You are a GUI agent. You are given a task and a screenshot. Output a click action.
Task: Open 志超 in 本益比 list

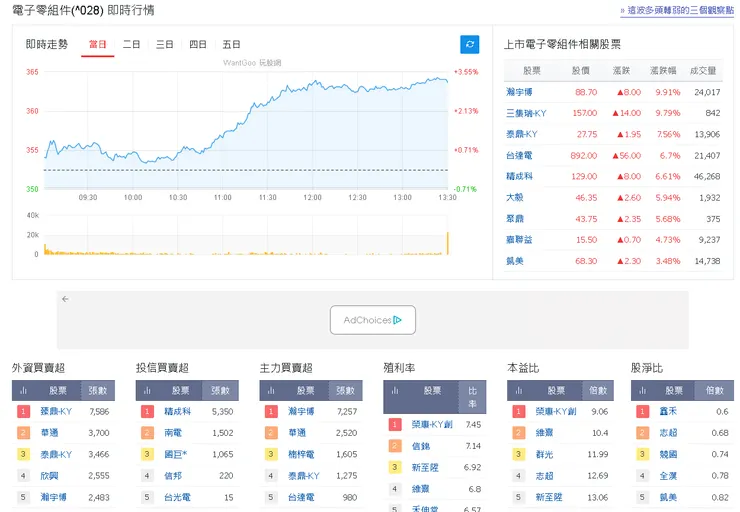[x=544, y=476]
